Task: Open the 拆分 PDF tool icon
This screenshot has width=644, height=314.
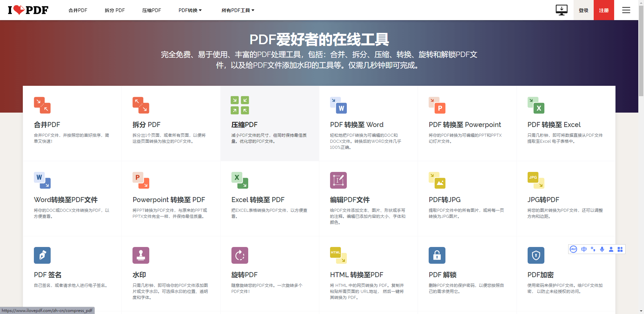Action: [x=141, y=105]
